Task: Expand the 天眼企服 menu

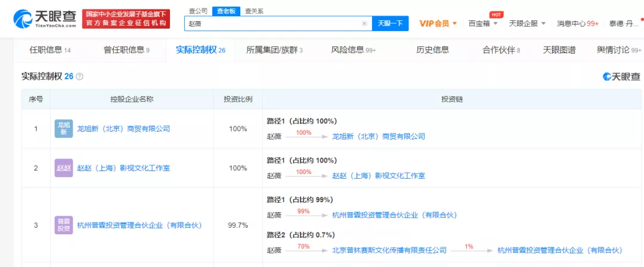Action: pyautogui.click(x=527, y=23)
